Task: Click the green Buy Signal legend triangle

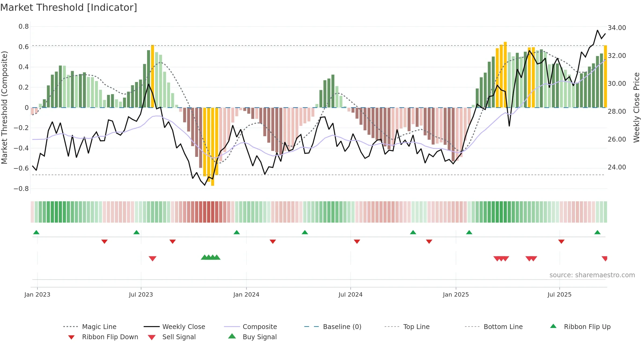Action: [x=232, y=336]
